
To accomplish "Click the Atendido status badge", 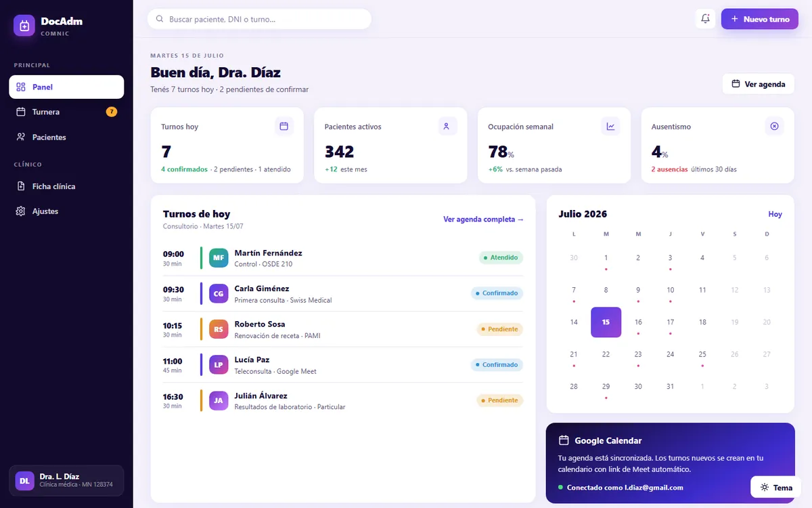I will (x=501, y=258).
